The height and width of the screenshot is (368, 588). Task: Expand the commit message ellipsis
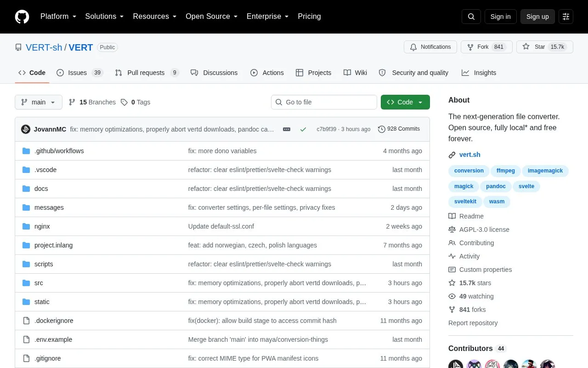point(287,129)
